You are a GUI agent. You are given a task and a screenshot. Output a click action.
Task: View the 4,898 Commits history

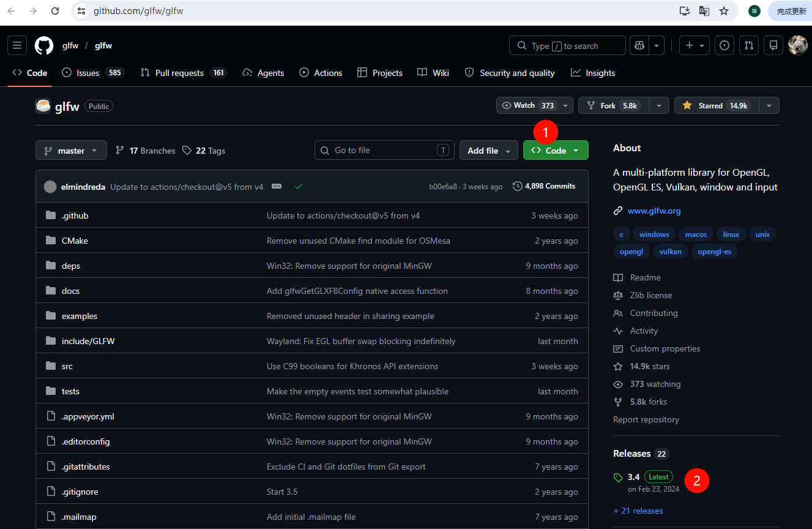(x=544, y=186)
